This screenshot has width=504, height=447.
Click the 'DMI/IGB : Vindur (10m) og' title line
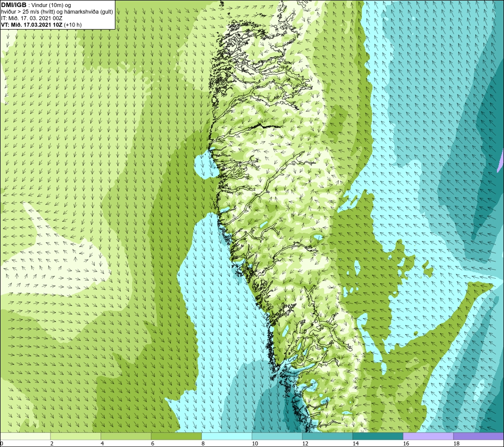[36, 5]
